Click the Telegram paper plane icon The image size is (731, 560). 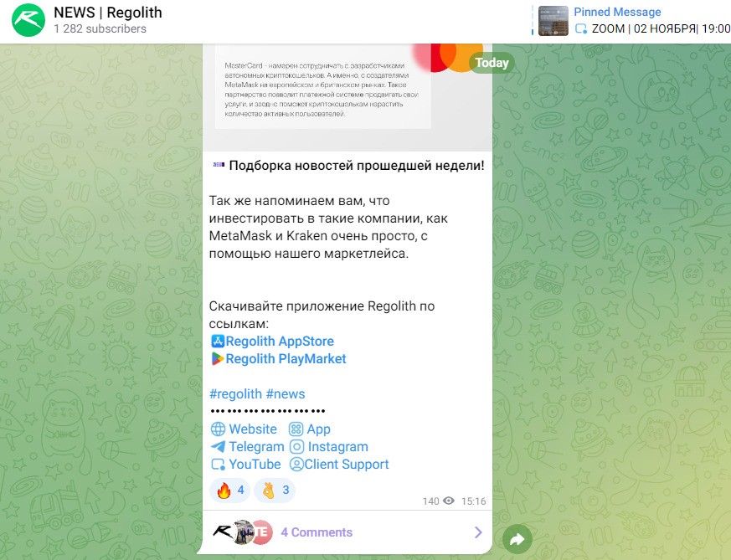tap(218, 446)
